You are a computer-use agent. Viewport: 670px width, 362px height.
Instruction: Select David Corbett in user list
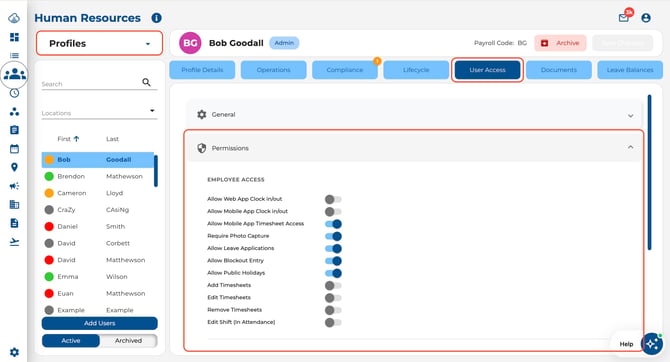98,243
